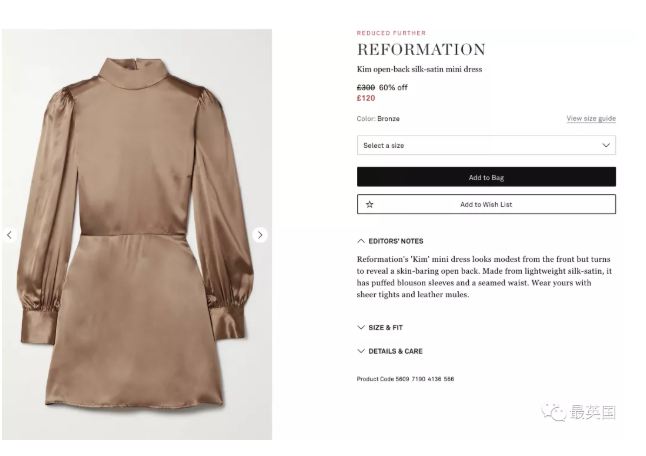Click the Color: Bronze label

click(x=378, y=119)
